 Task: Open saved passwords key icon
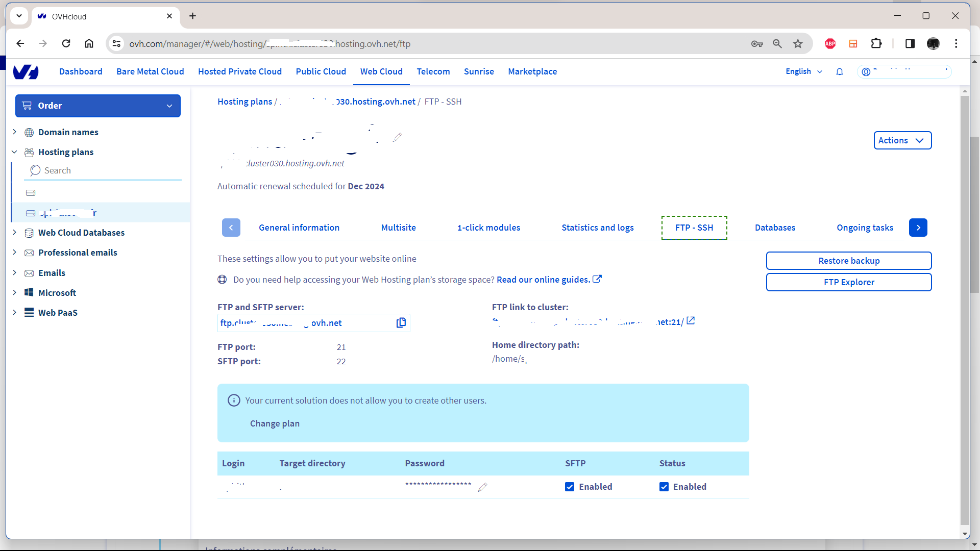[x=757, y=44]
